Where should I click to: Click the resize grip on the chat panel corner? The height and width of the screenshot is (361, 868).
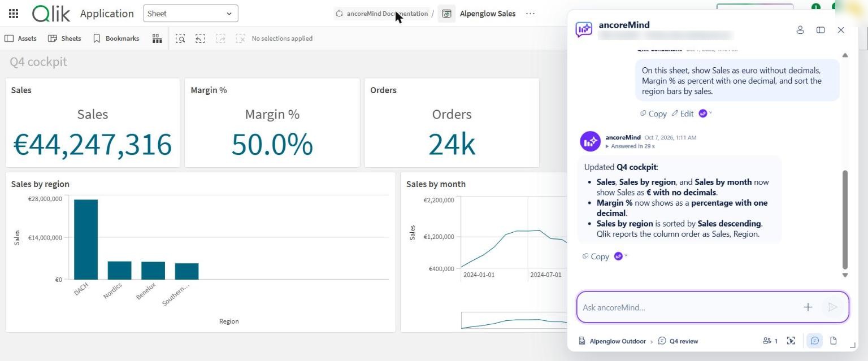pos(853,345)
